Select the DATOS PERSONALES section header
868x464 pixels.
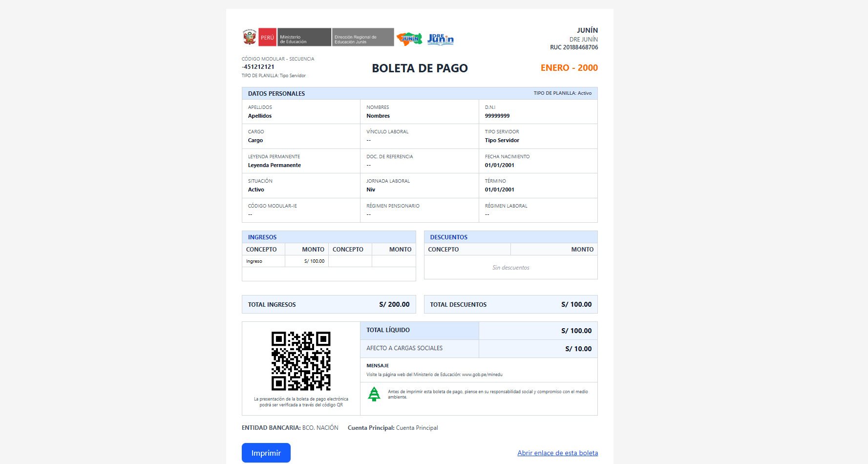(276, 93)
